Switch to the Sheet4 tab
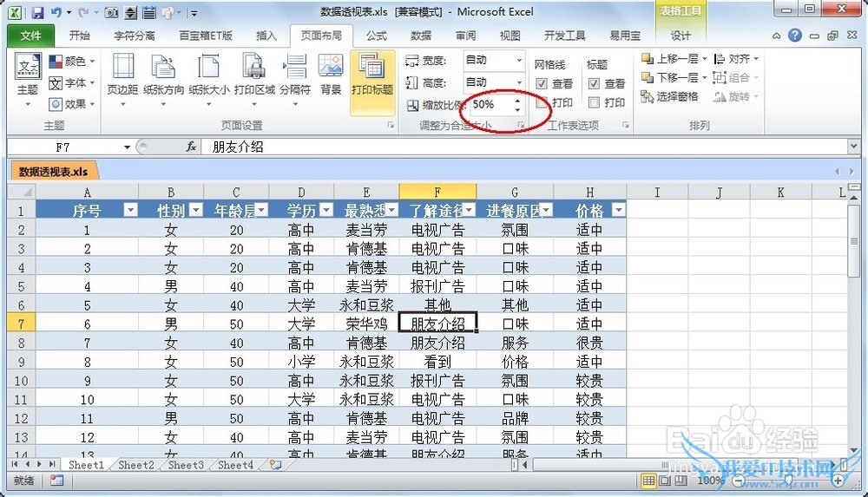This screenshot has height=497, width=868. (x=236, y=465)
